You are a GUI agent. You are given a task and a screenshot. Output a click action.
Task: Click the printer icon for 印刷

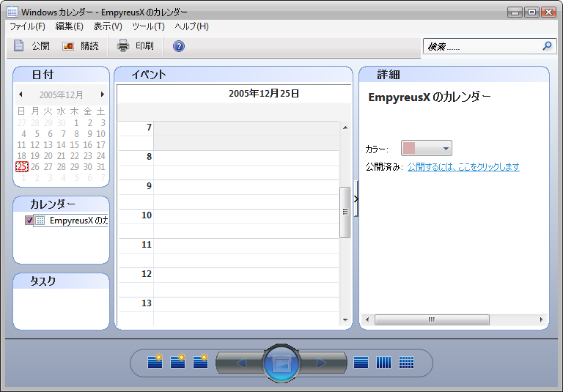(x=123, y=45)
